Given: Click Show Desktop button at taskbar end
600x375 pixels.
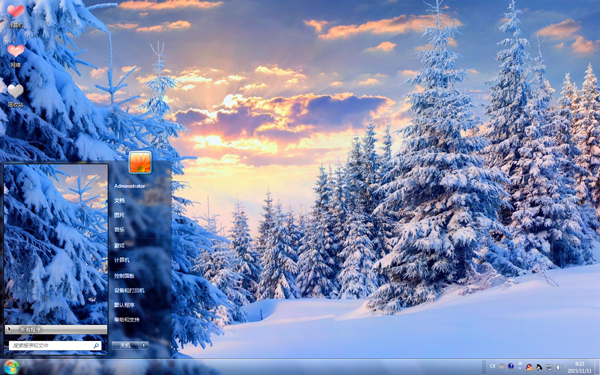Looking at the screenshot, I should point(596,367).
